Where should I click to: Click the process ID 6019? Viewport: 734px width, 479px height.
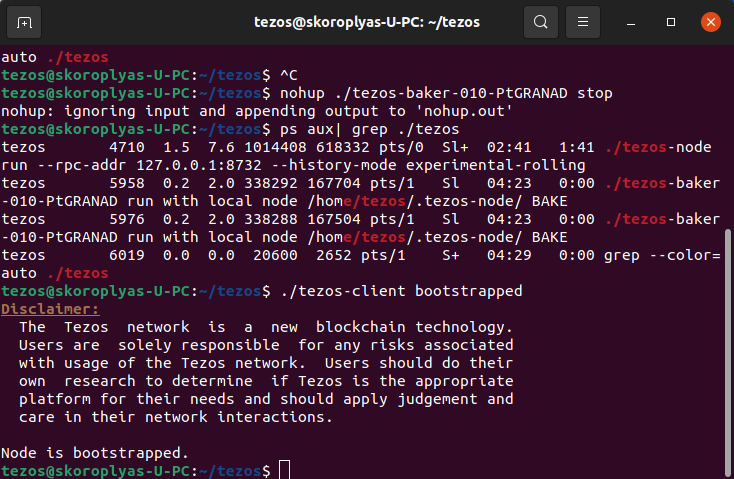126,255
